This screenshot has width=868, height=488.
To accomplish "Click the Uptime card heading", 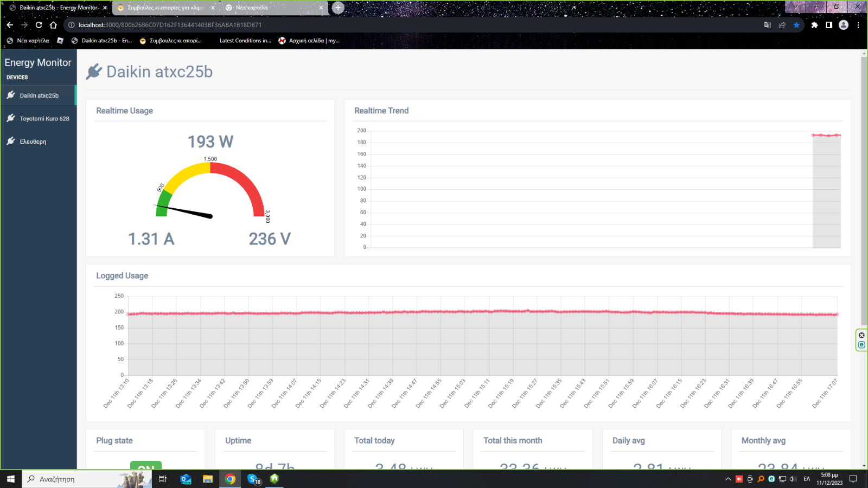I will (x=238, y=441).
